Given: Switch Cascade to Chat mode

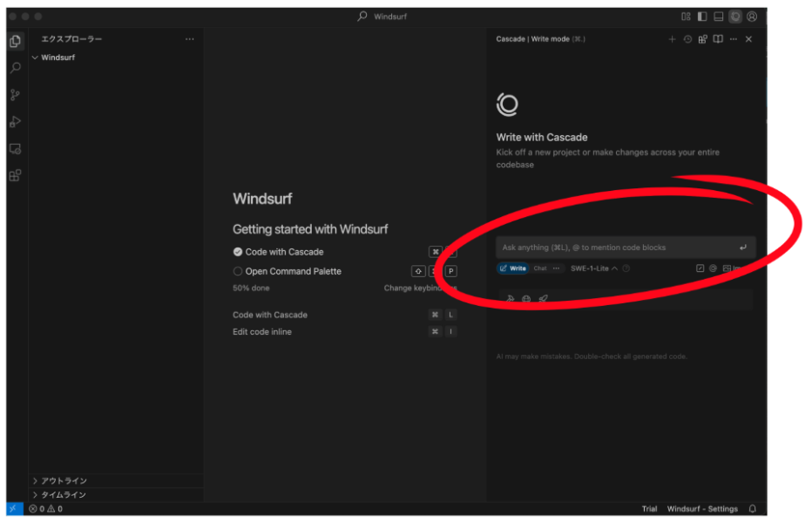Looking at the screenshot, I should click(540, 268).
